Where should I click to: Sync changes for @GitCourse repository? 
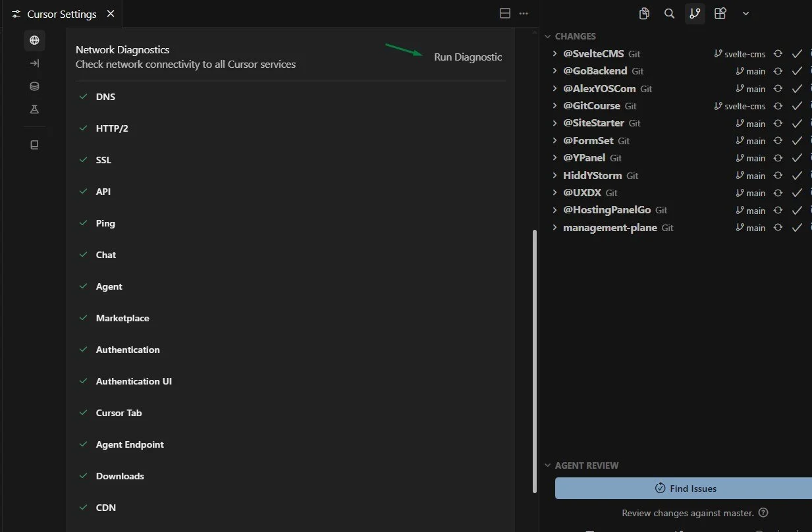(x=778, y=106)
